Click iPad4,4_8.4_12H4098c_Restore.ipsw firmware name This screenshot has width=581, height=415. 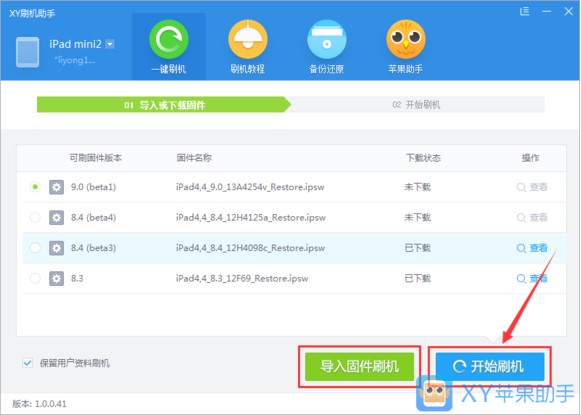click(x=250, y=248)
